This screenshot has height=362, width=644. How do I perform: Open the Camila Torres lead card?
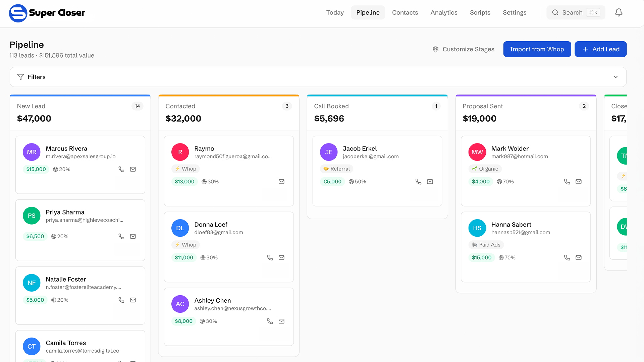coord(80,346)
